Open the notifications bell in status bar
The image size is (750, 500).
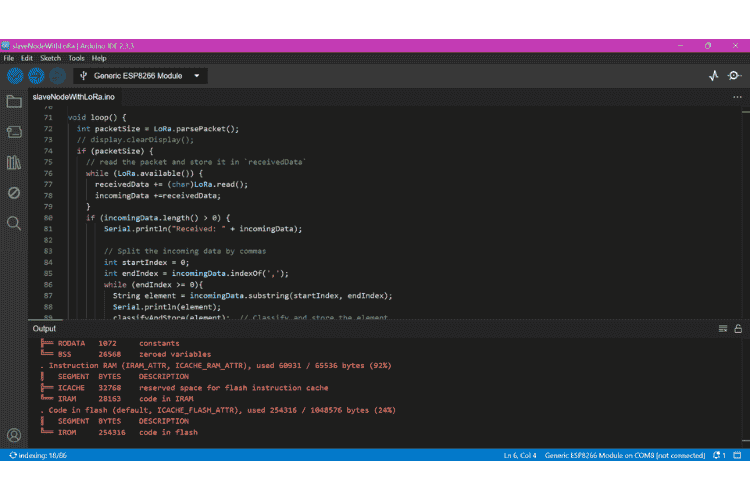click(719, 455)
